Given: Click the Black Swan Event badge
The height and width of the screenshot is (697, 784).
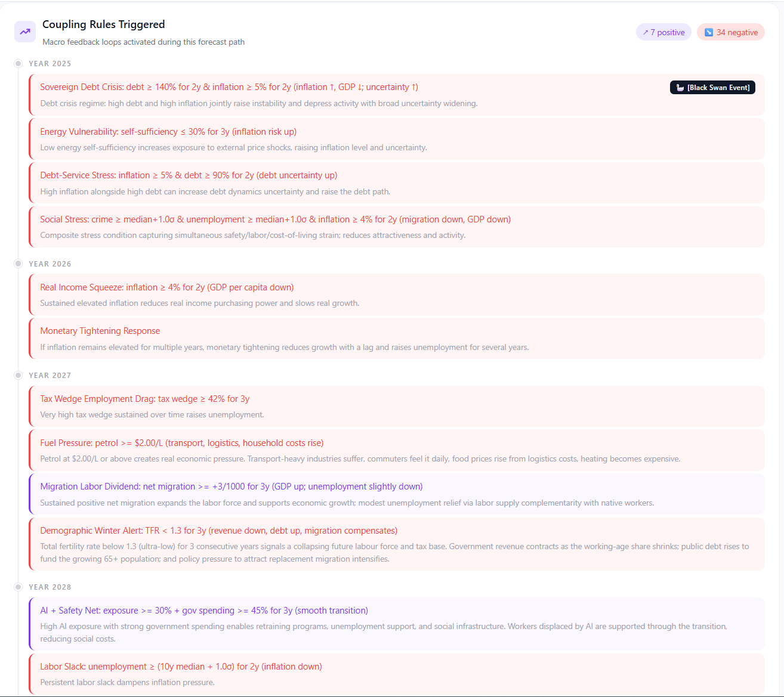Looking at the screenshot, I should [x=712, y=87].
